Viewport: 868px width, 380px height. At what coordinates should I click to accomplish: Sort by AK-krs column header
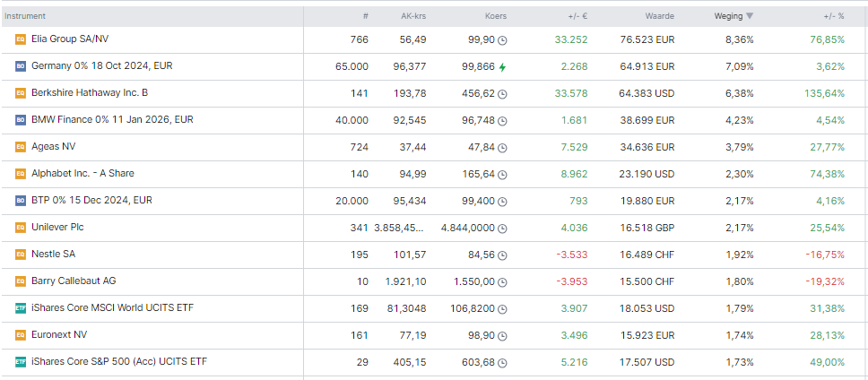(413, 16)
